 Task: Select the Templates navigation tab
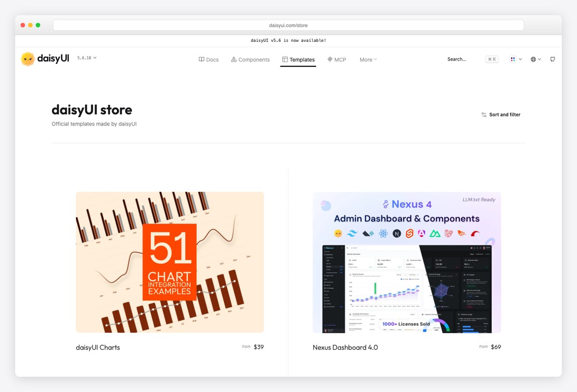tap(299, 60)
